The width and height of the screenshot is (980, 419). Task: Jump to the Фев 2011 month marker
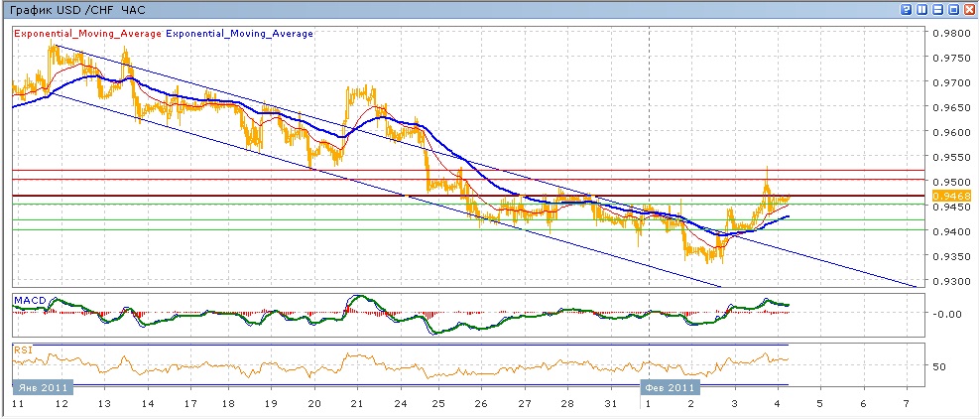[668, 387]
